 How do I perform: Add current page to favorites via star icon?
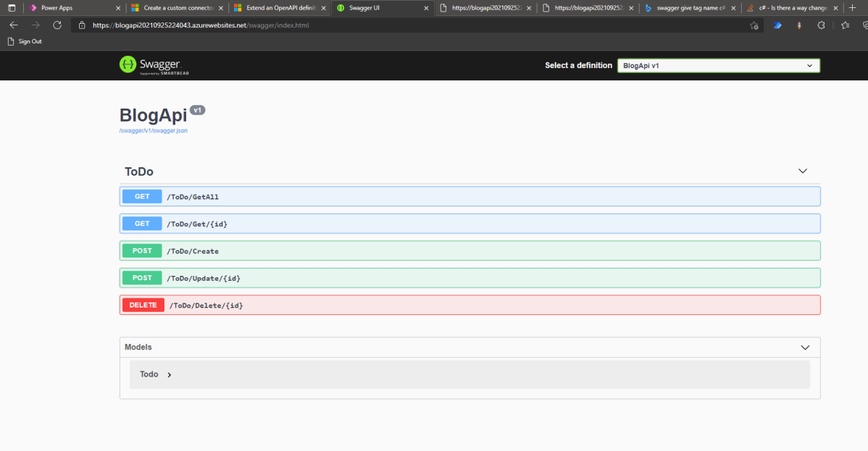[754, 25]
